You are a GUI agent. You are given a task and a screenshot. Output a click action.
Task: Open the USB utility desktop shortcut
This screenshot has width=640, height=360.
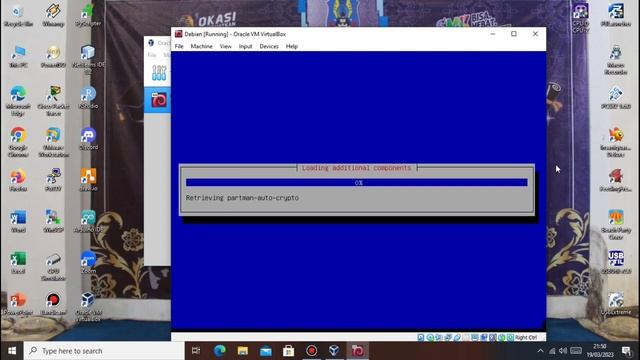[616, 262]
